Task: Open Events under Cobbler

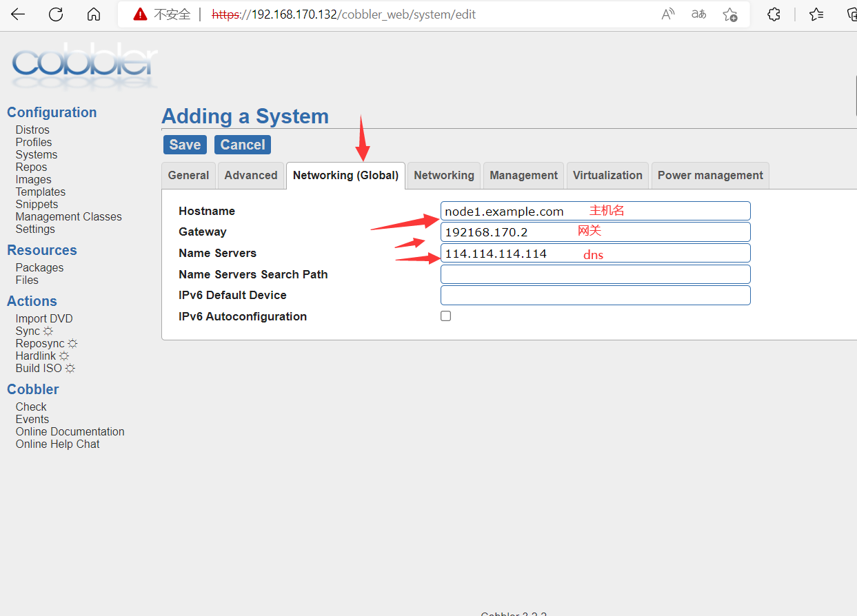Action: coord(32,420)
